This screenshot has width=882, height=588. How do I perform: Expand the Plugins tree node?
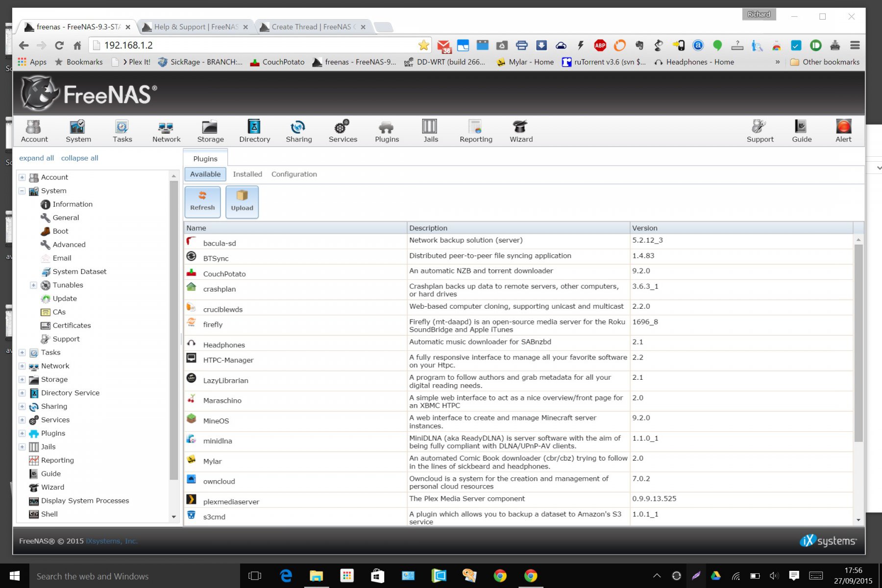(22, 433)
